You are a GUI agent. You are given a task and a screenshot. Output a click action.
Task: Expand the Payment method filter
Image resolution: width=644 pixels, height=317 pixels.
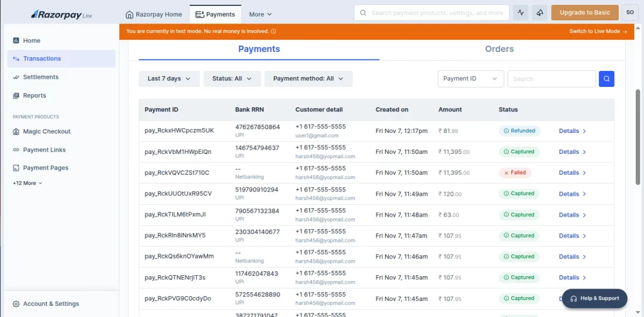[308, 78]
